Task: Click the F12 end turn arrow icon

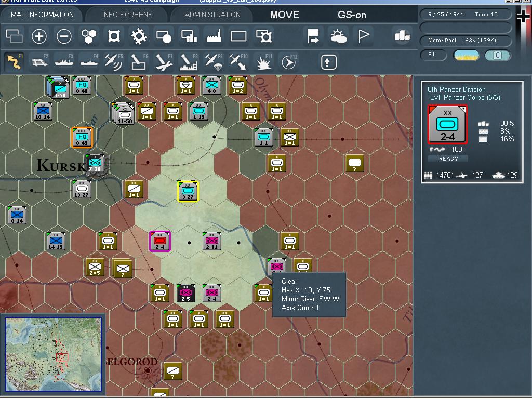Action: 289,62
